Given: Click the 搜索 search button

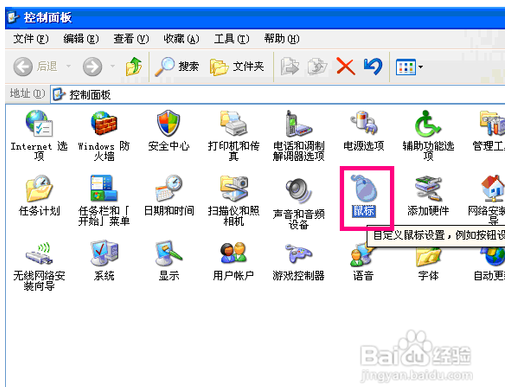Looking at the screenshot, I should click(x=177, y=67).
